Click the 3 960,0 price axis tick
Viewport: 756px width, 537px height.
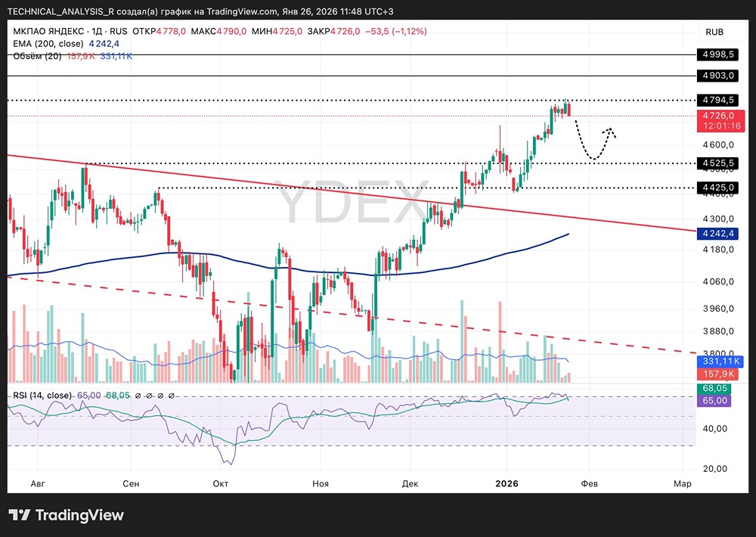pos(718,309)
